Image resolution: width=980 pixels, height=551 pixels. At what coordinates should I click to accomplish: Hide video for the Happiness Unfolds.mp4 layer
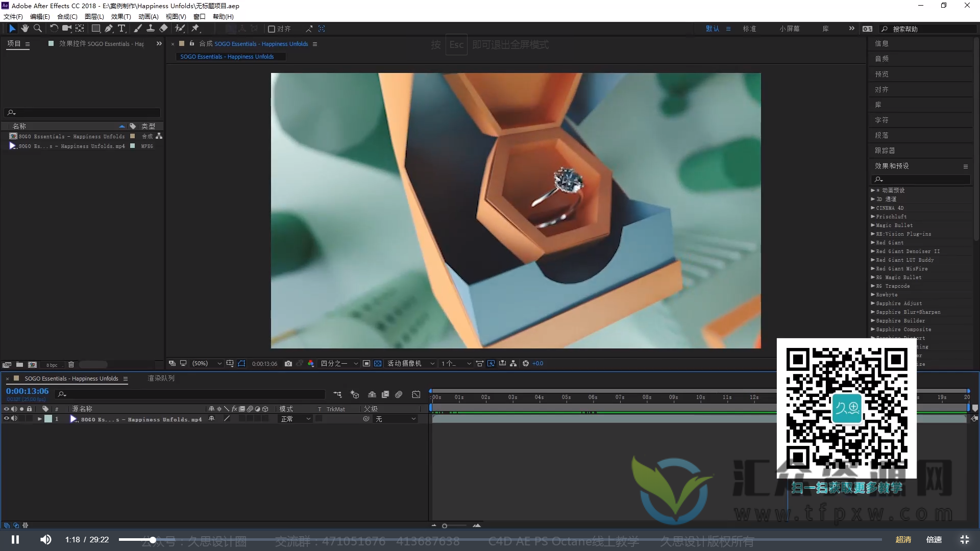tap(7, 418)
